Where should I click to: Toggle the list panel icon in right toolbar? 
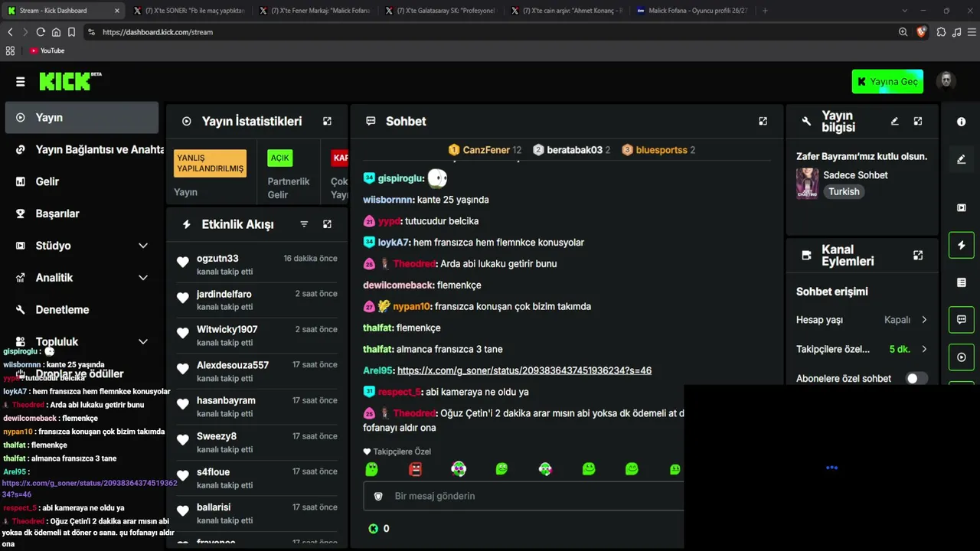coord(962,282)
